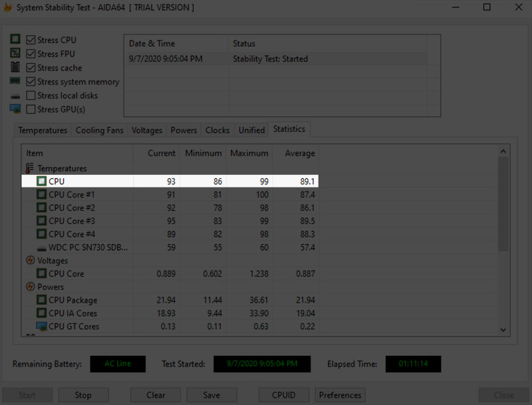
Task: Click the statistics list scroll down arrow
Action: 503,330
